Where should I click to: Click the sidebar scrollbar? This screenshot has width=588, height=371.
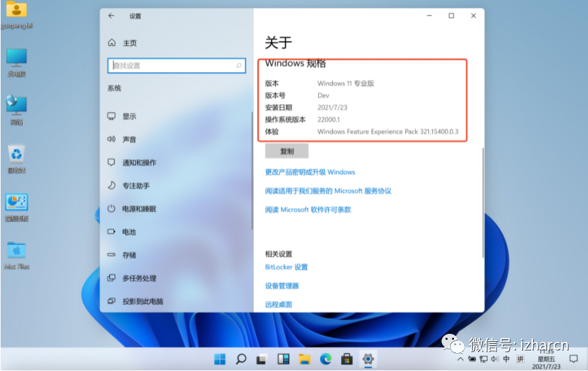point(252,170)
